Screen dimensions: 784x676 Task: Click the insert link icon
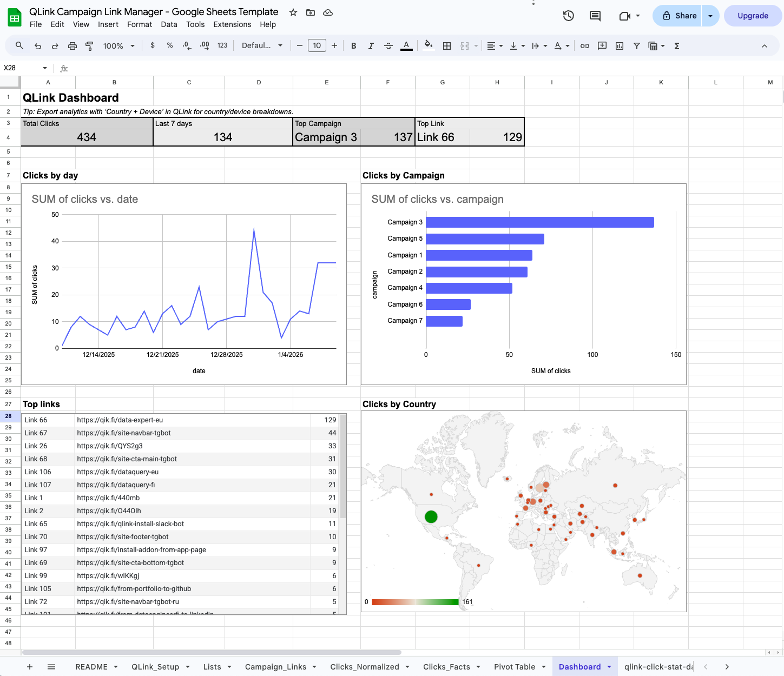(x=585, y=45)
